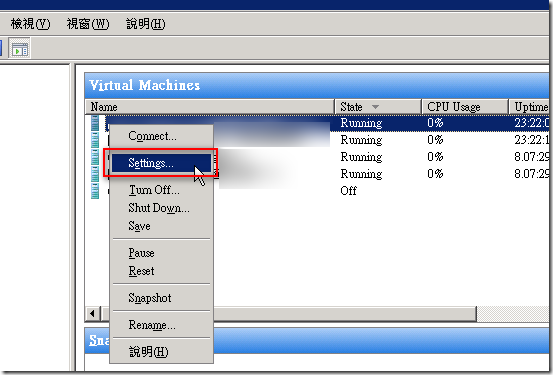Click the server icon of the second VM row
The width and height of the screenshot is (553, 375).
[x=95, y=140]
